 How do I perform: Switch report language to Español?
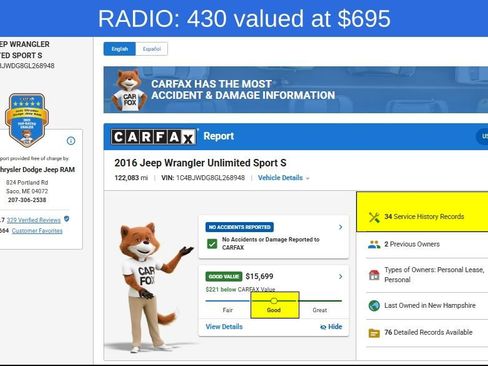click(x=152, y=49)
